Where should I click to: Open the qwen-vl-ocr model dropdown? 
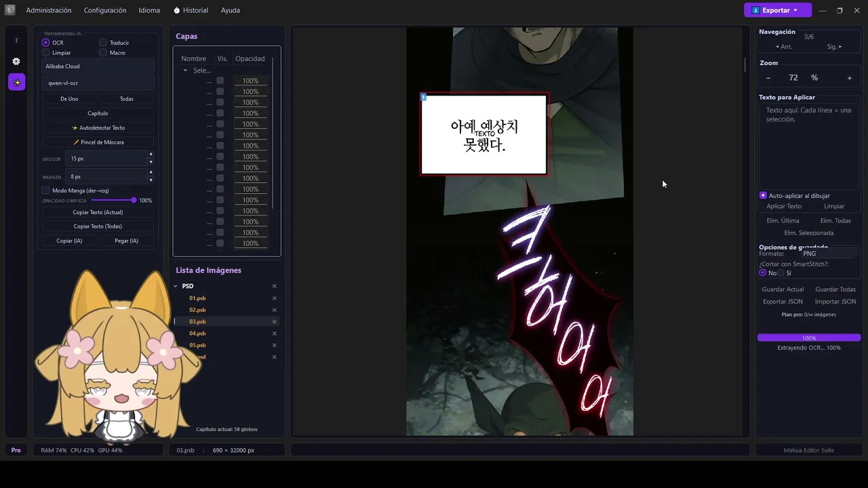click(98, 83)
